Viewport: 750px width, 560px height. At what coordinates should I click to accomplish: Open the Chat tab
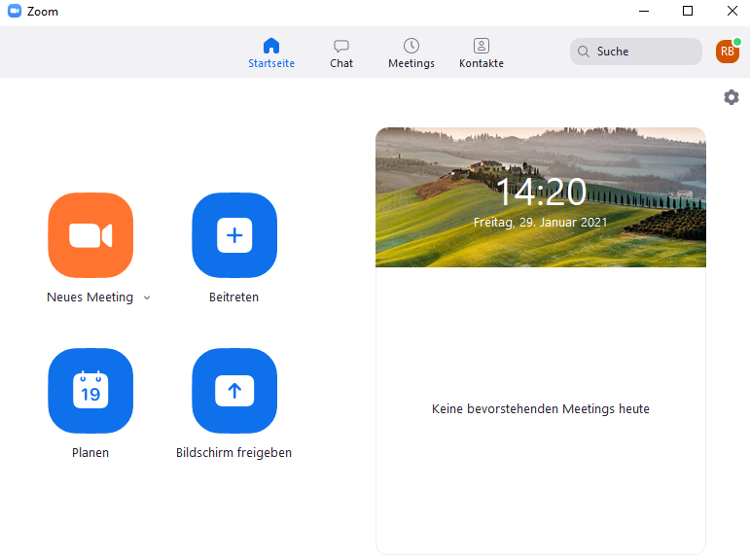341,52
